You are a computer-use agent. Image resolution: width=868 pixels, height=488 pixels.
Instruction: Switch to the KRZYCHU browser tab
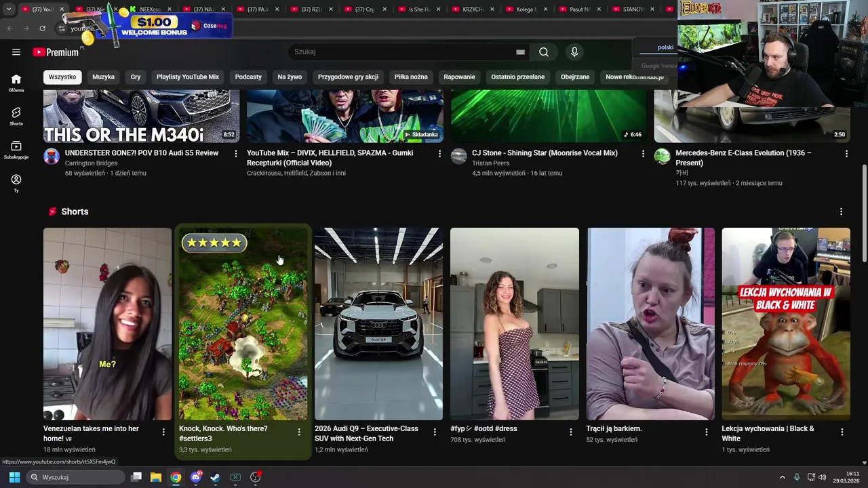(473, 9)
